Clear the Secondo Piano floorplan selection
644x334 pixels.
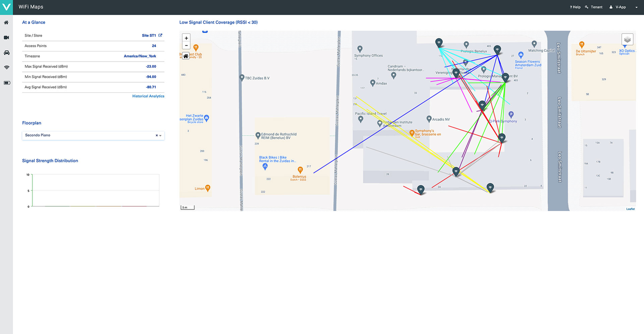coord(156,135)
